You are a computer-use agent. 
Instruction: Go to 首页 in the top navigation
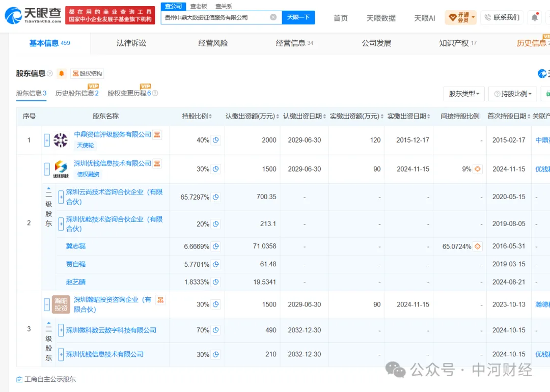(340, 18)
